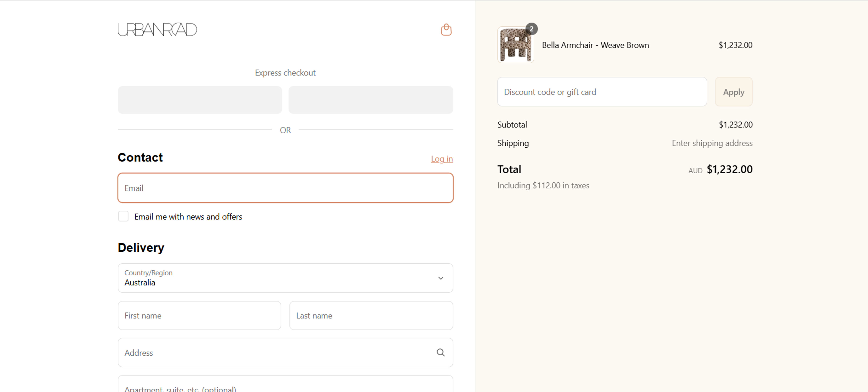Tick the Email me with news and offers checkbox
Screen dimensions: 868x392
pyautogui.click(x=123, y=216)
